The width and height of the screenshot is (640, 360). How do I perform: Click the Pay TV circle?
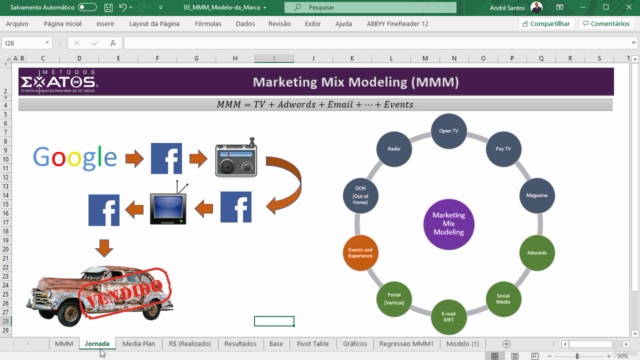tap(503, 149)
